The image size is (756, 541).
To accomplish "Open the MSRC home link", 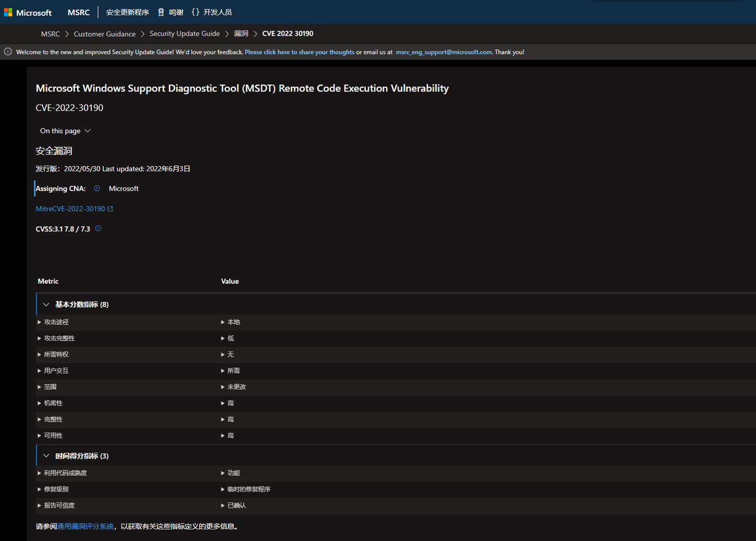I will click(79, 12).
